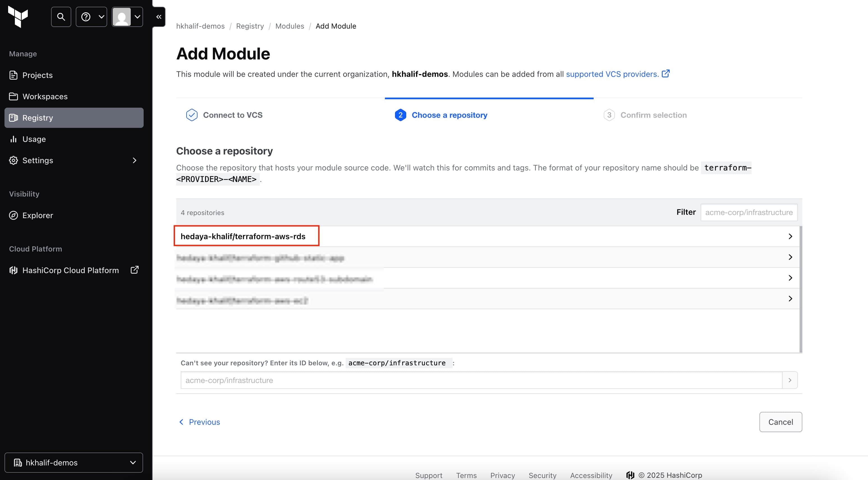Screen dimensions: 868x480
Task: Click the repository Filter input field
Action: point(749,212)
